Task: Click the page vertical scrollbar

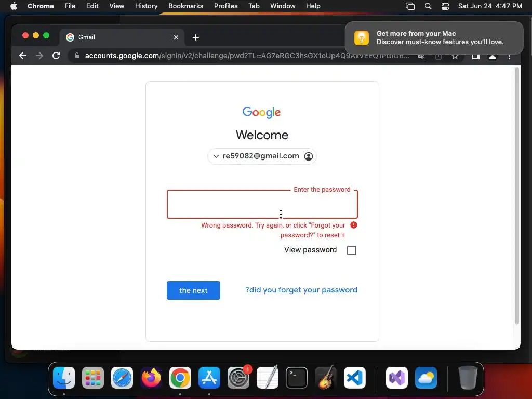Action: (517, 196)
